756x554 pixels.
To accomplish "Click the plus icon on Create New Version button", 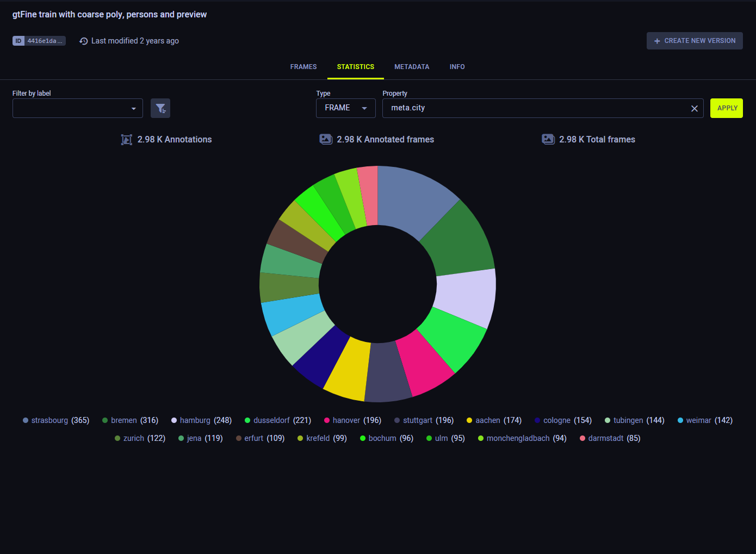I will pos(657,40).
